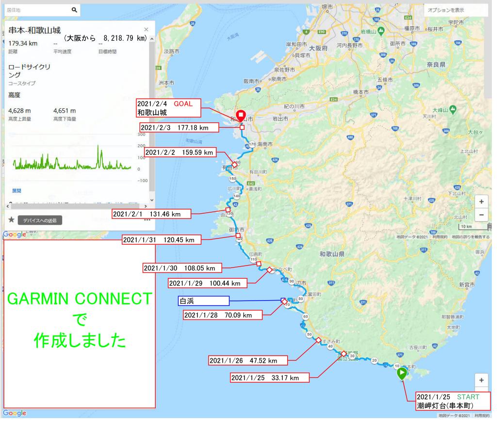
Task: Click the 90 km distance marker
Action: point(292,281)
